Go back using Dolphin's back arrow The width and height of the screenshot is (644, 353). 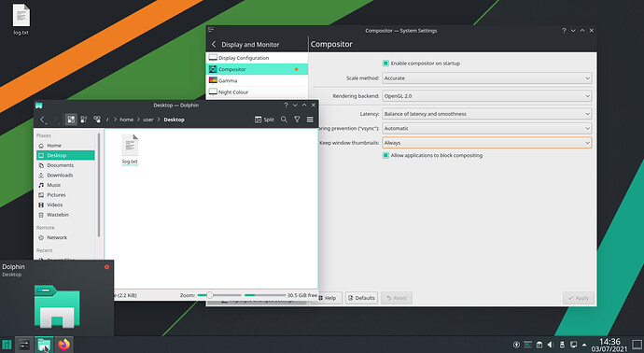click(x=42, y=120)
